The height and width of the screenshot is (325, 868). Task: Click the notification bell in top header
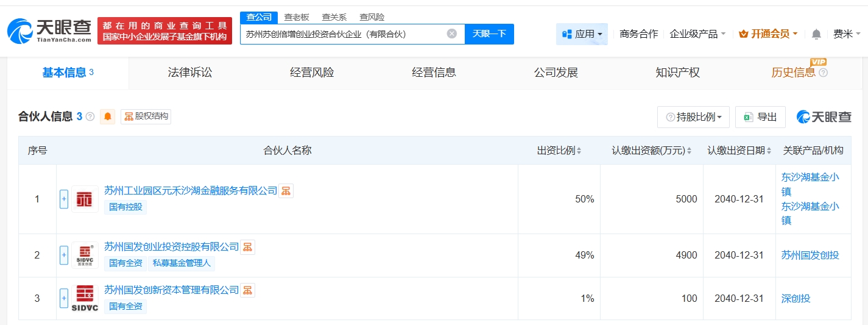click(816, 34)
